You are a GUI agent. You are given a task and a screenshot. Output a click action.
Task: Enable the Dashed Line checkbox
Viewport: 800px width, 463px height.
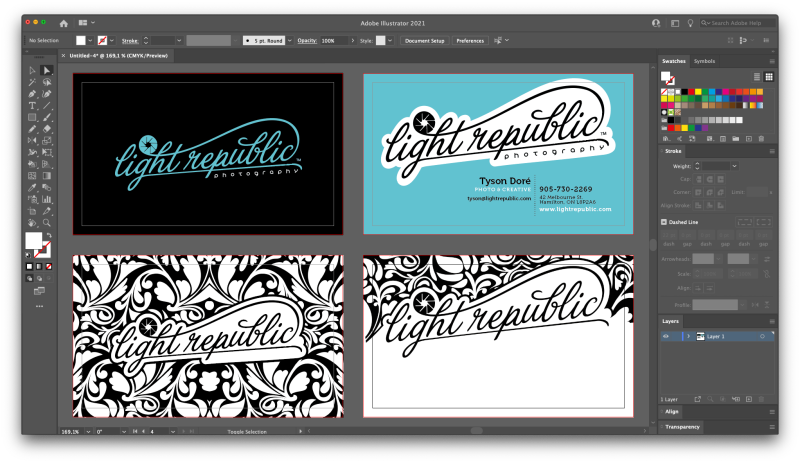[x=664, y=222]
